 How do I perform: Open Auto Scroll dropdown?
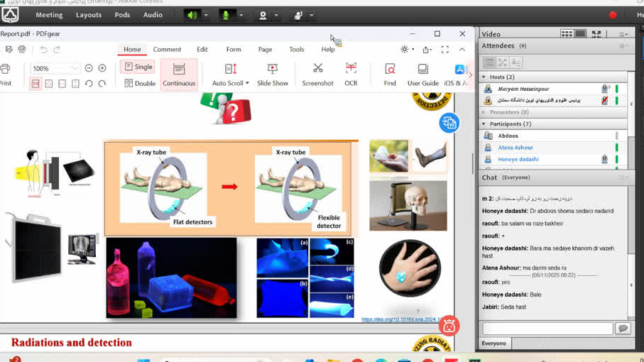pyautogui.click(x=231, y=75)
